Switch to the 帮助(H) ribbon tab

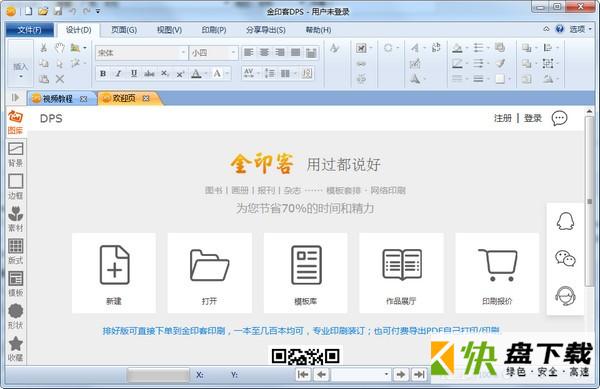(318, 30)
